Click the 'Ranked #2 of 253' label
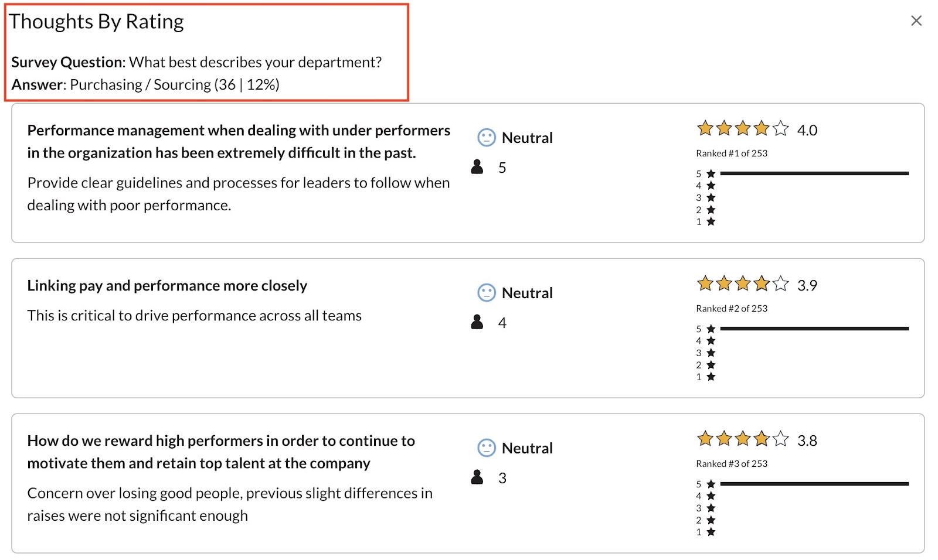This screenshot has height=560, width=938. coord(732,309)
